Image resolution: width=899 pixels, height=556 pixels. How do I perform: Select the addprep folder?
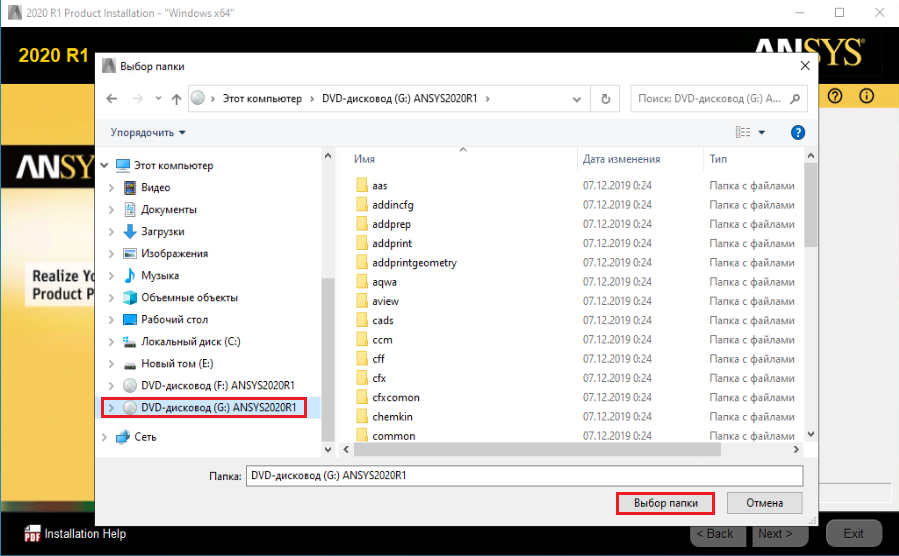(392, 224)
